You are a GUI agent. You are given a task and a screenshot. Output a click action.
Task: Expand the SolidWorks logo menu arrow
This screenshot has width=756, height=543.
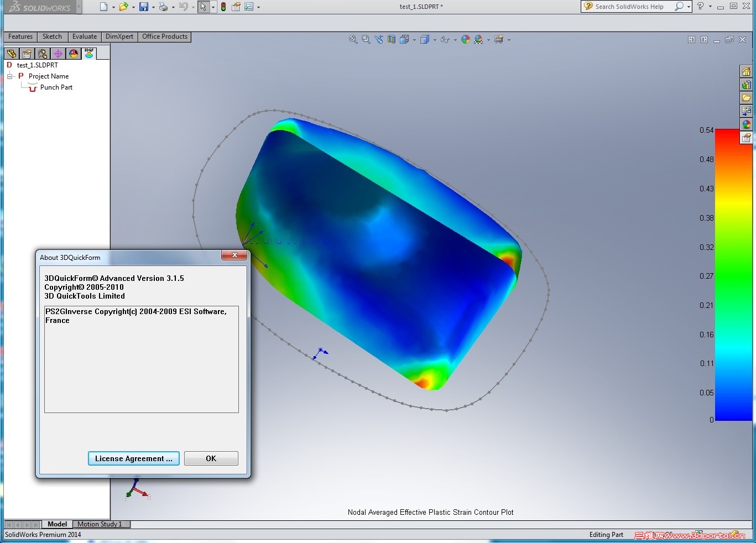click(x=79, y=7)
